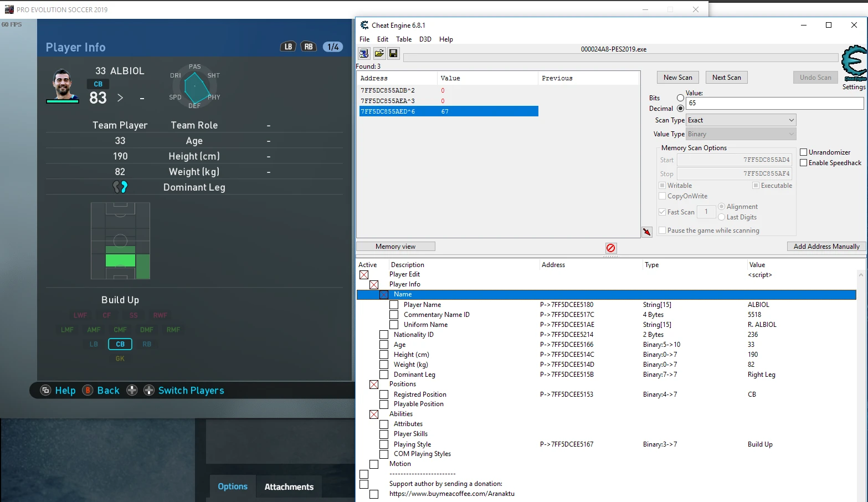Enable the Speedhack checkbox

(804, 162)
